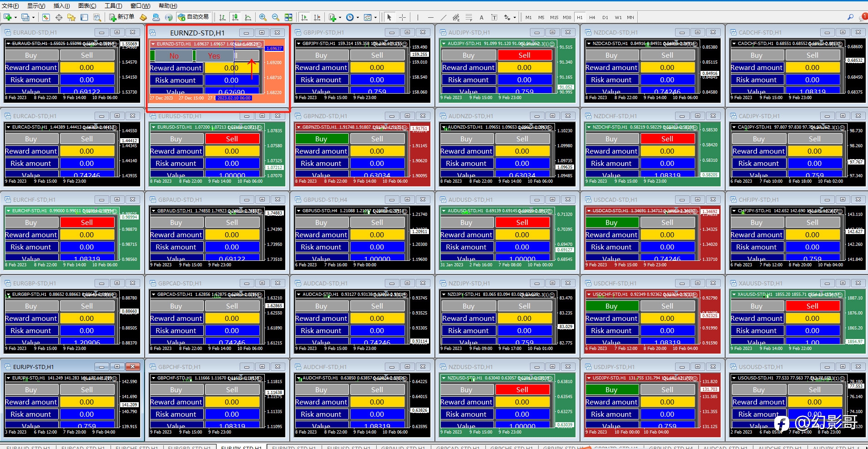Open the periodicity clock dropdown arrow
The width and height of the screenshot is (868, 449).
click(x=358, y=17)
